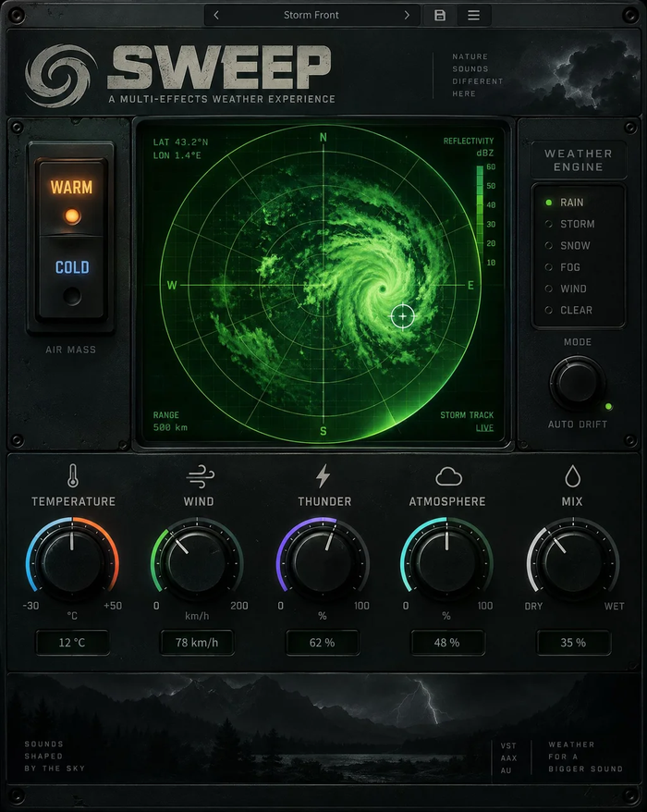Click the Mix knob
The height and width of the screenshot is (812, 647).
click(x=573, y=561)
